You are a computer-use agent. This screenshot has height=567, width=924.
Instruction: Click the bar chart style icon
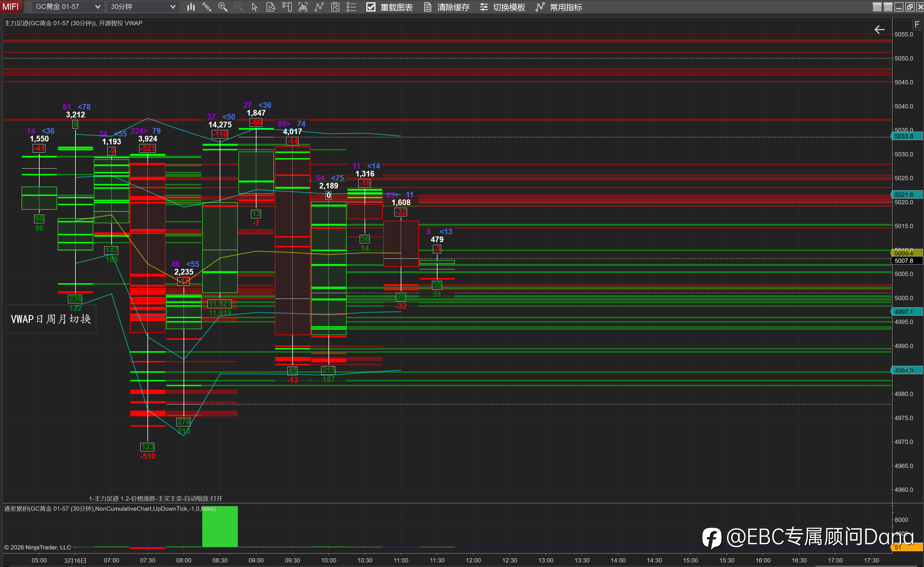191,7
